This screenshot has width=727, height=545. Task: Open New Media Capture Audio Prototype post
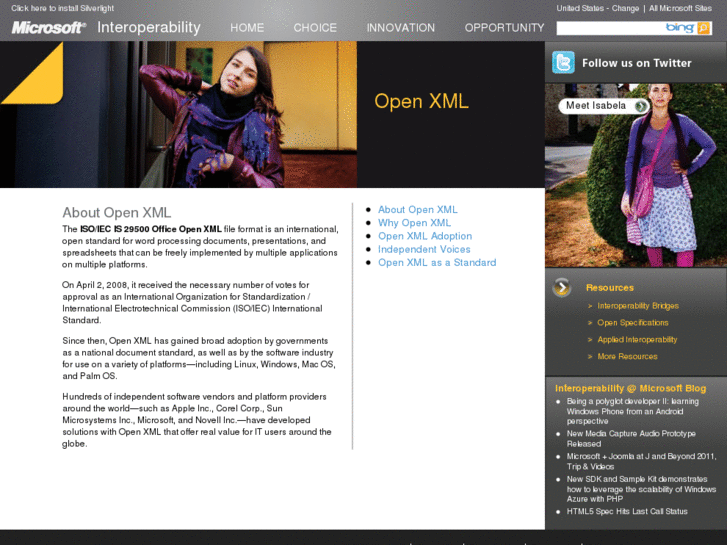point(631,438)
